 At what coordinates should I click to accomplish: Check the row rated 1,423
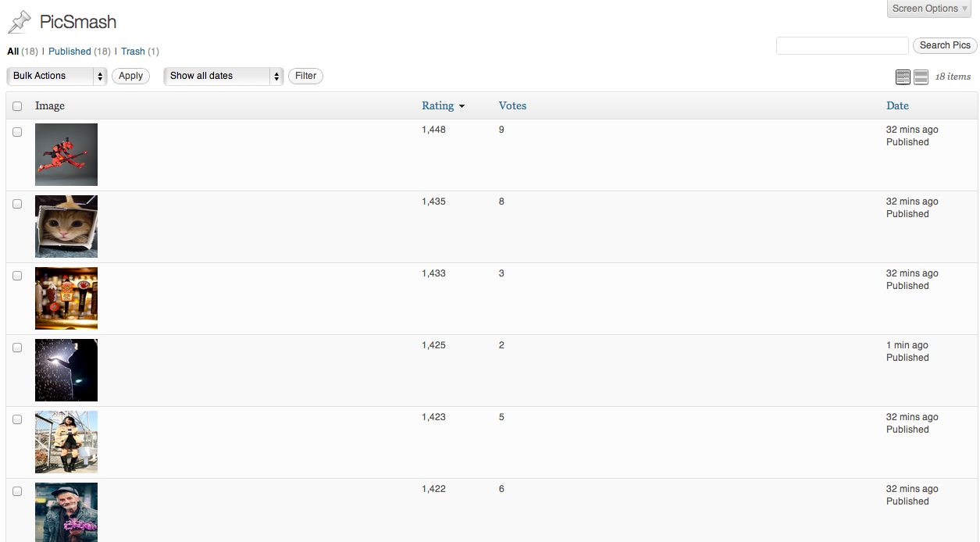tap(17, 419)
